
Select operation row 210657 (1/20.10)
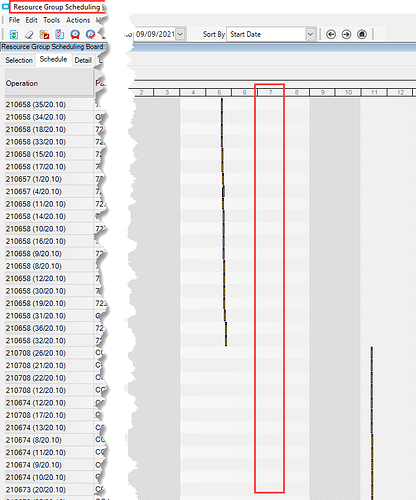point(49,179)
